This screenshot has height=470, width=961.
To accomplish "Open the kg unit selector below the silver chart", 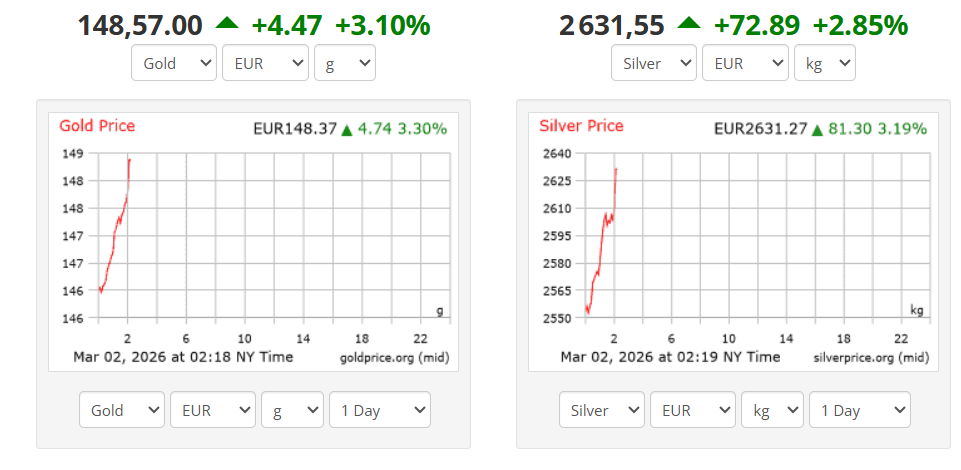I will pos(772,411).
